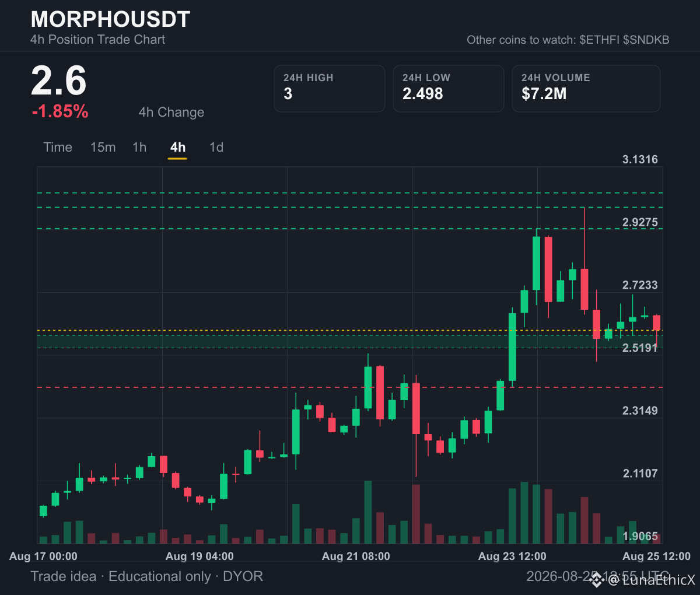Click the yellow dotted current price line
The height and width of the screenshot is (595, 700).
pyautogui.click(x=350, y=331)
